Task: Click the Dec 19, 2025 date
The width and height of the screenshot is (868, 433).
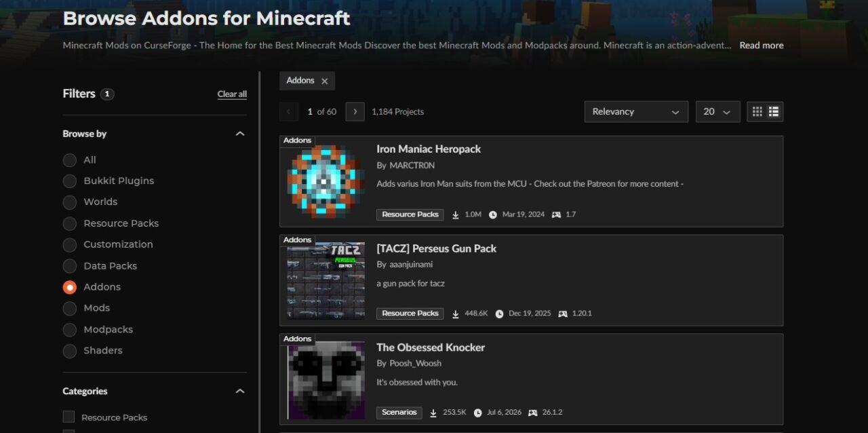Action: 530,314
